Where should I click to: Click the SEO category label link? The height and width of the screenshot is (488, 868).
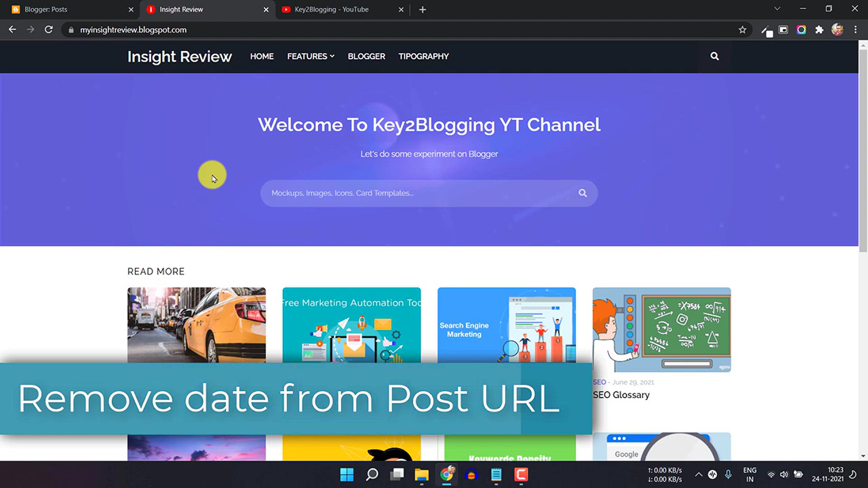pyautogui.click(x=599, y=382)
